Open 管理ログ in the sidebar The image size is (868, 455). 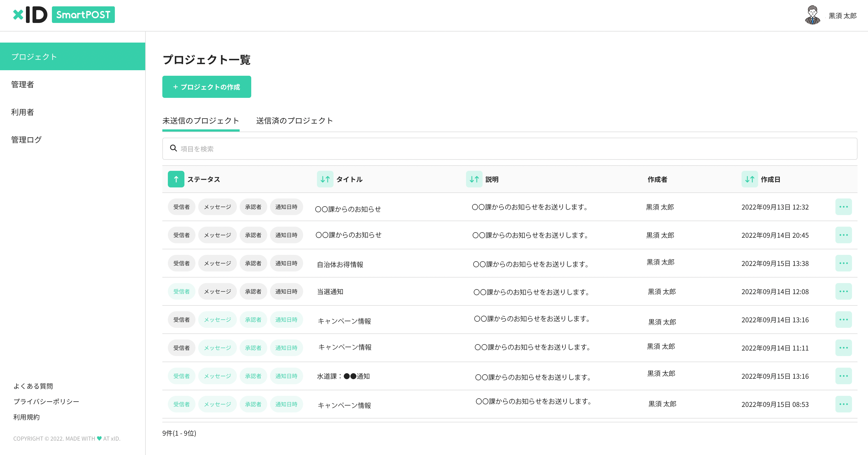pos(26,140)
